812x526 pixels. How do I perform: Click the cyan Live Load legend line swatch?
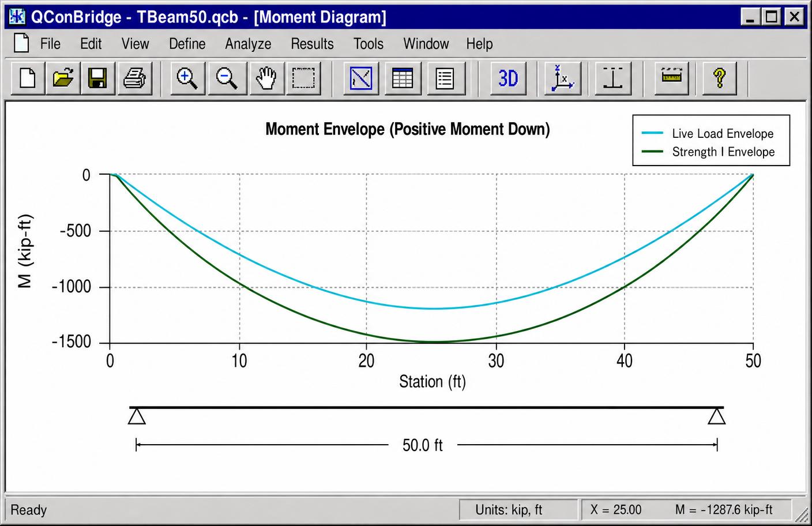pyautogui.click(x=653, y=133)
